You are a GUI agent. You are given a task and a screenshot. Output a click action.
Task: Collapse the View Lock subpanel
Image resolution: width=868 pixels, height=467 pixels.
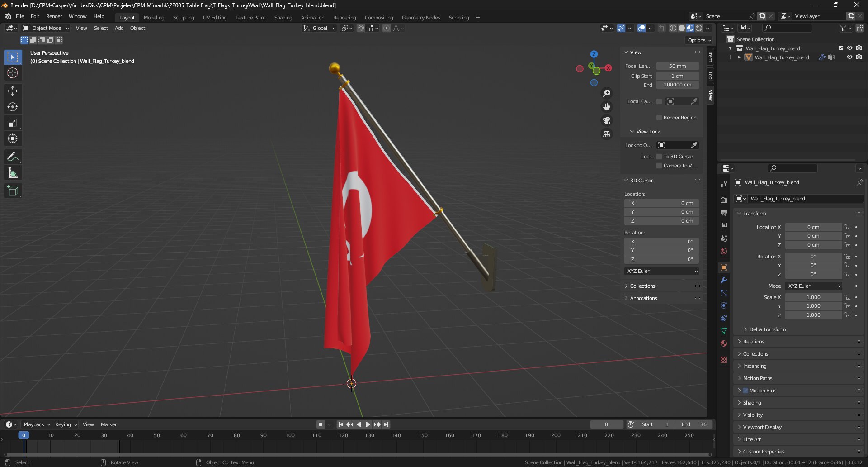[648, 132]
